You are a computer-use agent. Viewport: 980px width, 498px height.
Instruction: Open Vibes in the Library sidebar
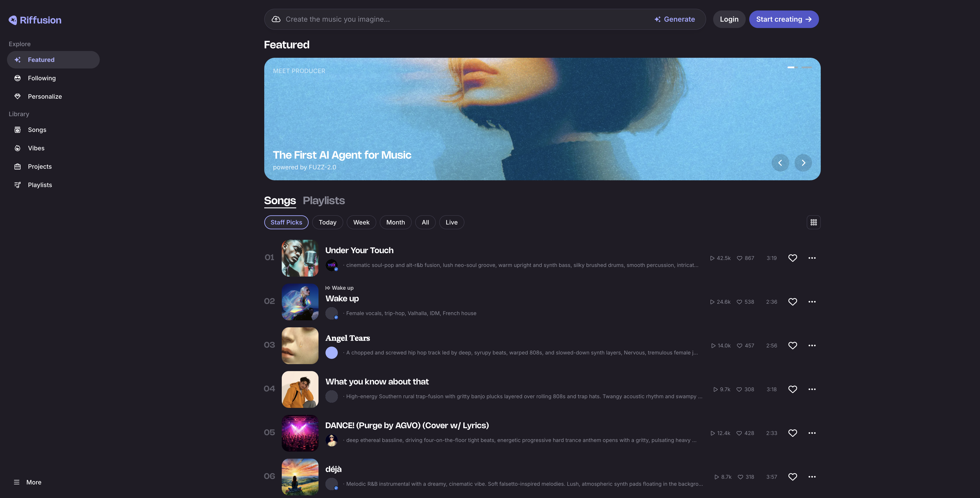point(36,148)
